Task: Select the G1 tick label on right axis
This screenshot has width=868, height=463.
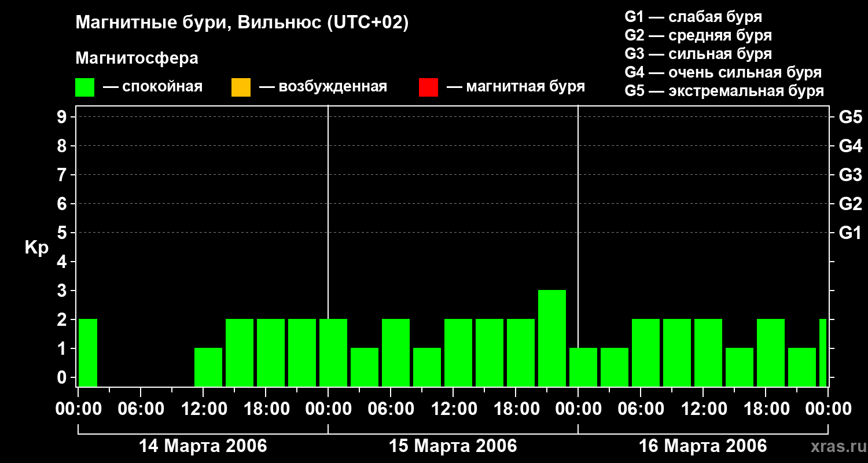Action: click(x=851, y=233)
